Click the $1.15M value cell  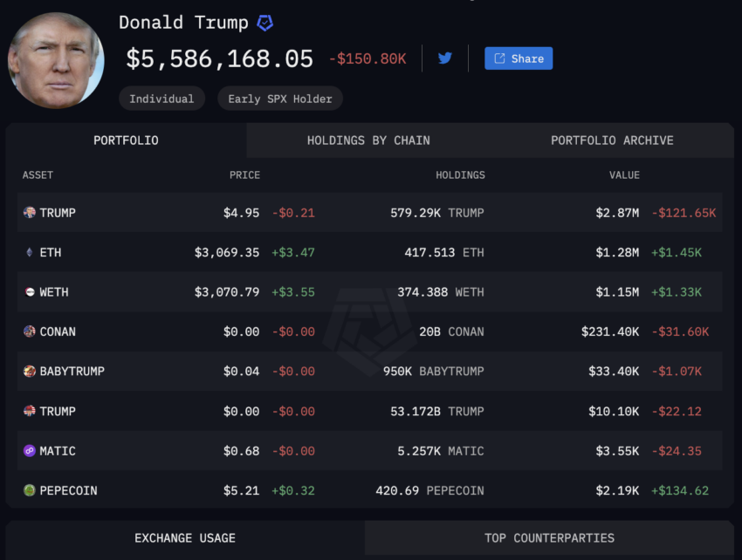[617, 292]
